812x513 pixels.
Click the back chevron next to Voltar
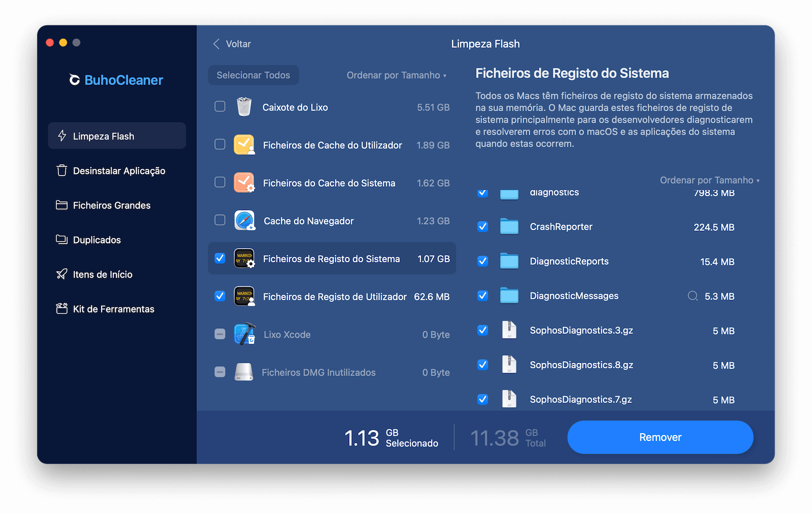(x=216, y=44)
